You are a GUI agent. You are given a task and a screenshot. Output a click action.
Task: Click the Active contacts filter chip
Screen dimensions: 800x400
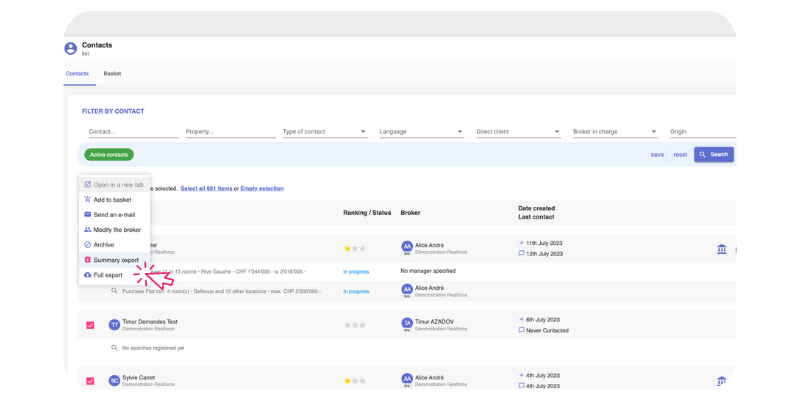109,155
